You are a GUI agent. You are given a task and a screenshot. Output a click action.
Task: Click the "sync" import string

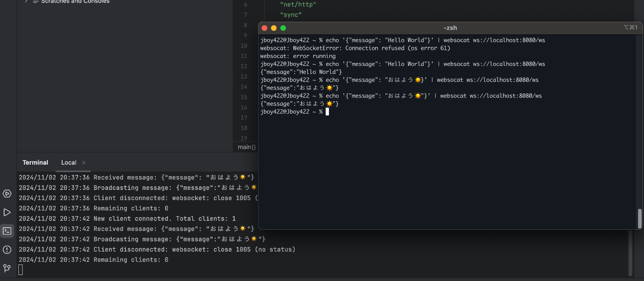click(291, 15)
